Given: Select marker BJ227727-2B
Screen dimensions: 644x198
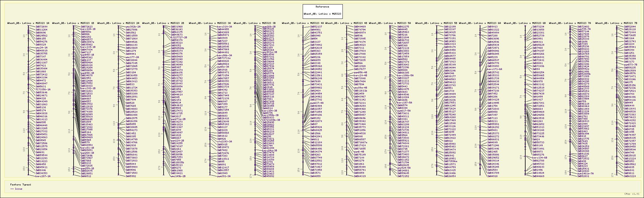Looking at the screenshot, I should pos(179,37).
